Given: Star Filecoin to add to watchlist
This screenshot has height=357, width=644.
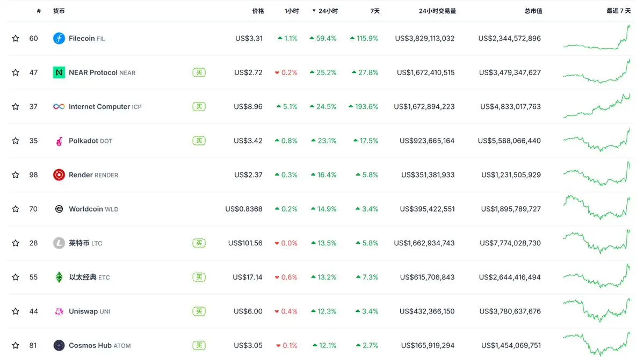Looking at the screenshot, I should (16, 38).
